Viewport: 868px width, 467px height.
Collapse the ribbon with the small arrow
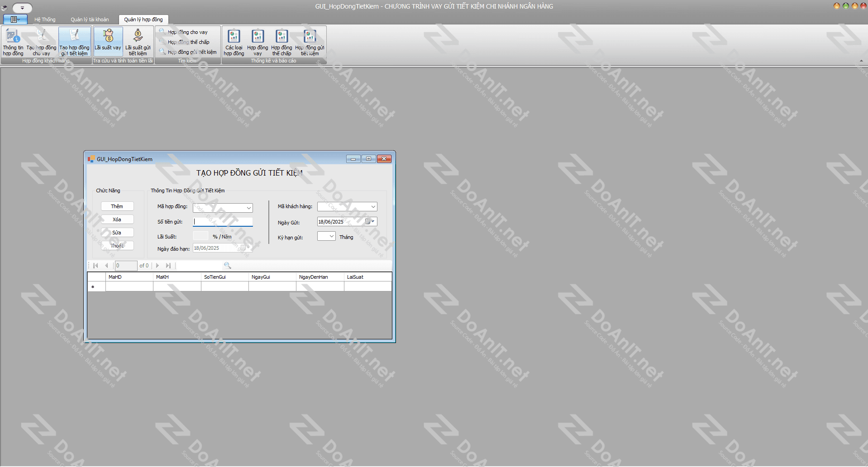tap(861, 61)
